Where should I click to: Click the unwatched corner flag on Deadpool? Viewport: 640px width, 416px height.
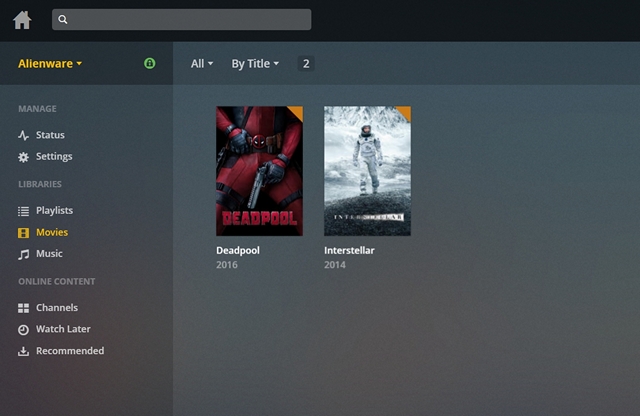298,111
